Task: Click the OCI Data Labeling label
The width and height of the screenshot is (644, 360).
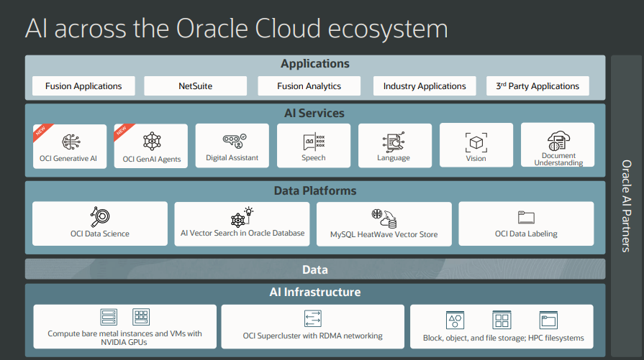Action: click(526, 234)
